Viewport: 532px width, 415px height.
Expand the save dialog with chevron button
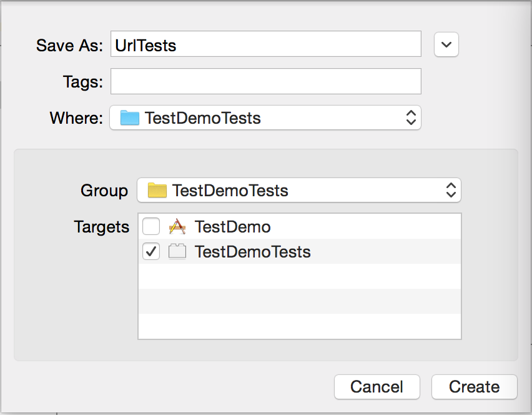[x=446, y=44]
